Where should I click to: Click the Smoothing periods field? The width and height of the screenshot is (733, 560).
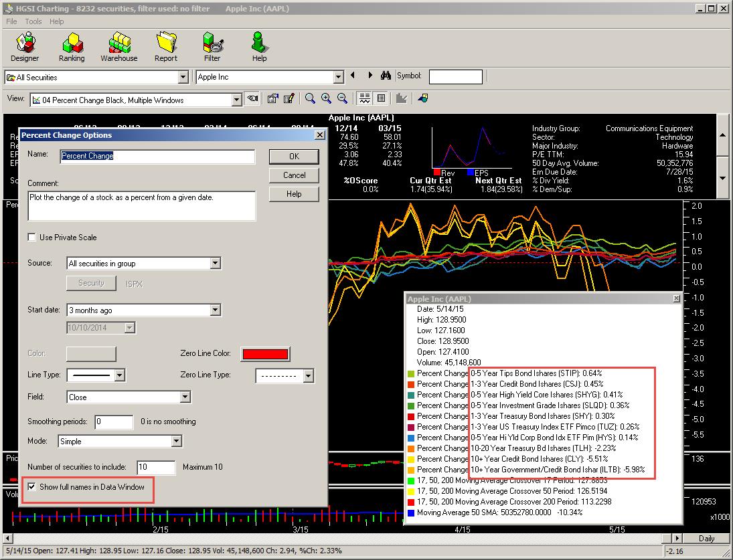pos(114,422)
